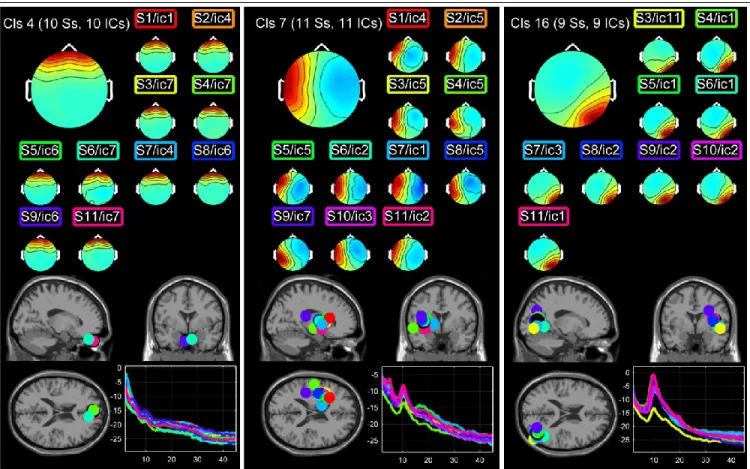Click the S4/ic5 label
The image size is (750, 469).
[465, 85]
